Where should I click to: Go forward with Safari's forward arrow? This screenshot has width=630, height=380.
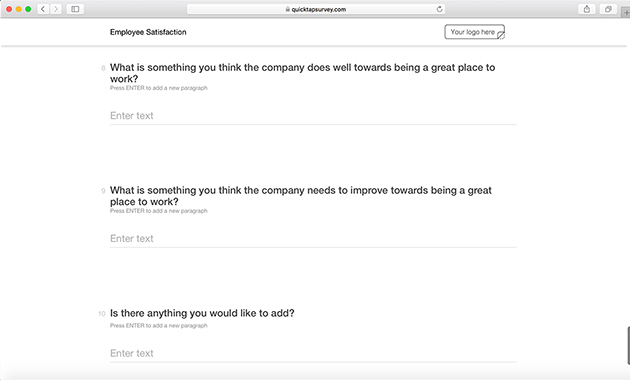click(x=56, y=9)
